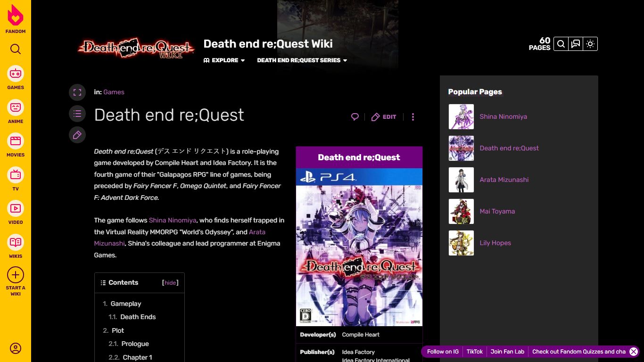Click Follow on IG link
Image resolution: width=644 pixels, height=362 pixels.
(x=443, y=352)
